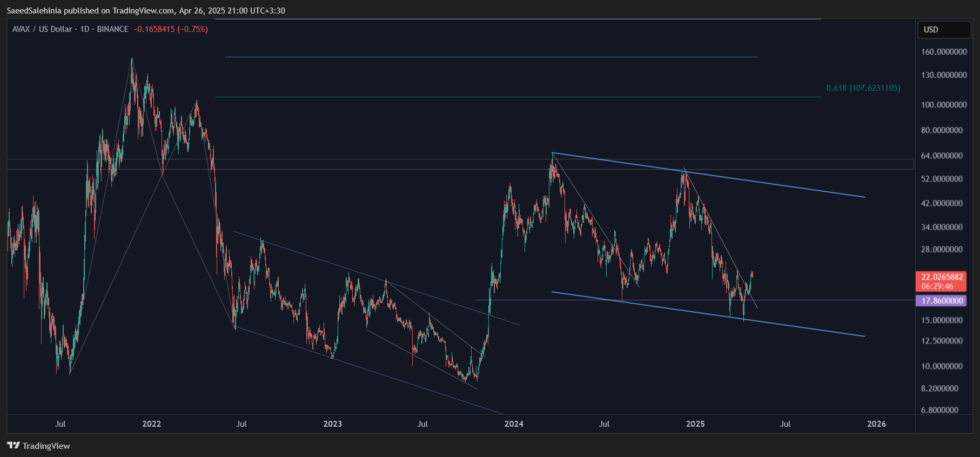Click the 80.0000000 price axis value
Image resolution: width=980 pixels, height=457 pixels.
(x=942, y=130)
